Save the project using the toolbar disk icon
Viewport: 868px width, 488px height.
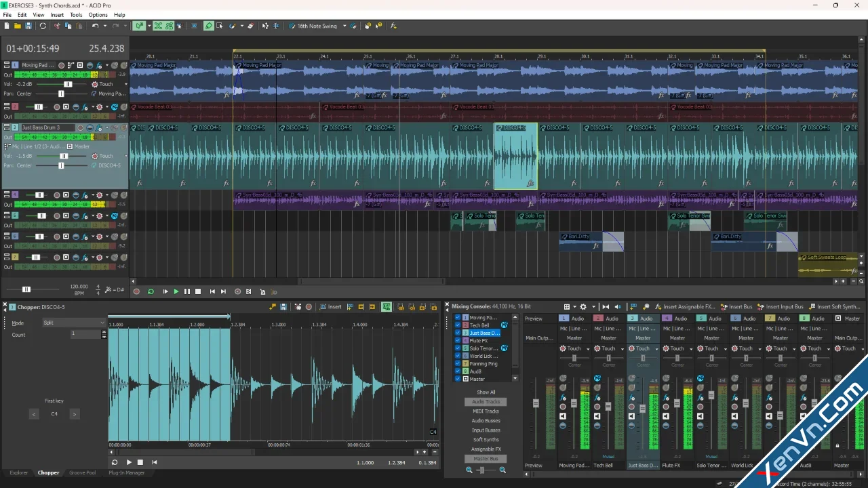[28, 26]
